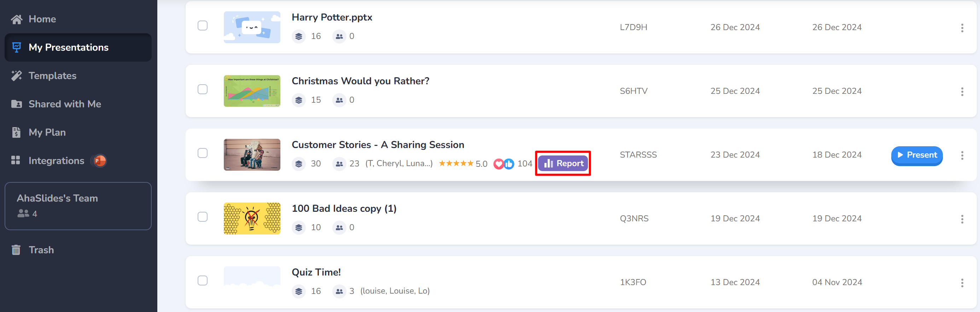
Task: Click the participants icon on Quiz Time!
Action: click(339, 291)
